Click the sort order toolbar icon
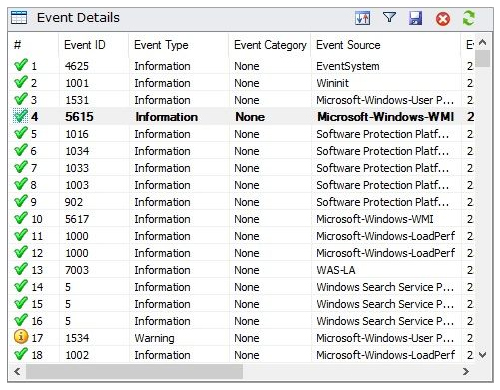Image resolution: width=500 pixels, height=390 pixels. pyautogui.click(x=362, y=18)
